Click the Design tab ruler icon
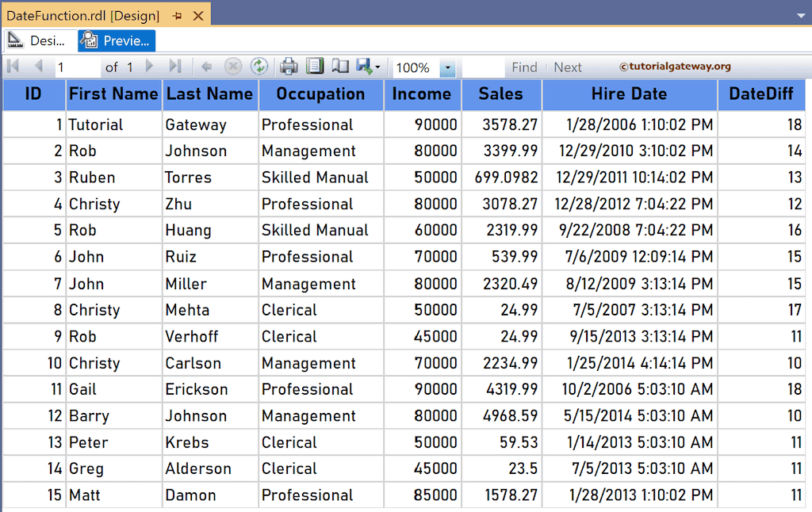Viewport: 812px width, 512px height. [x=13, y=40]
